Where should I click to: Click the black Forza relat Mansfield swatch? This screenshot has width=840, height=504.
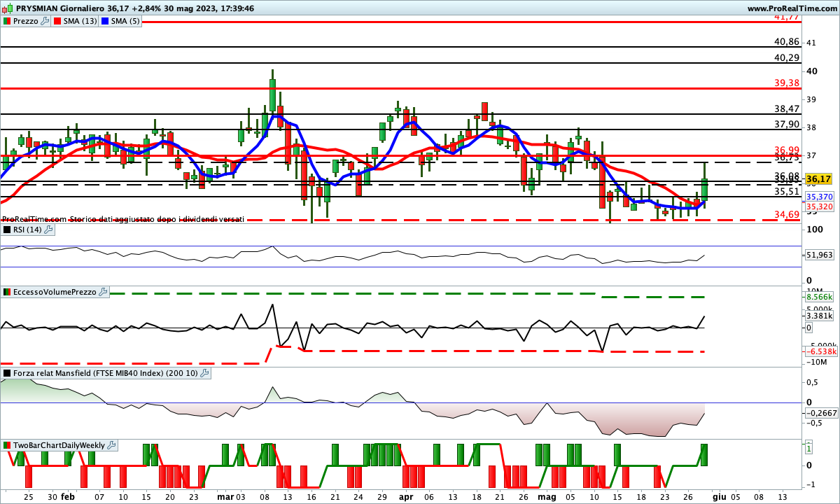pos(7,373)
